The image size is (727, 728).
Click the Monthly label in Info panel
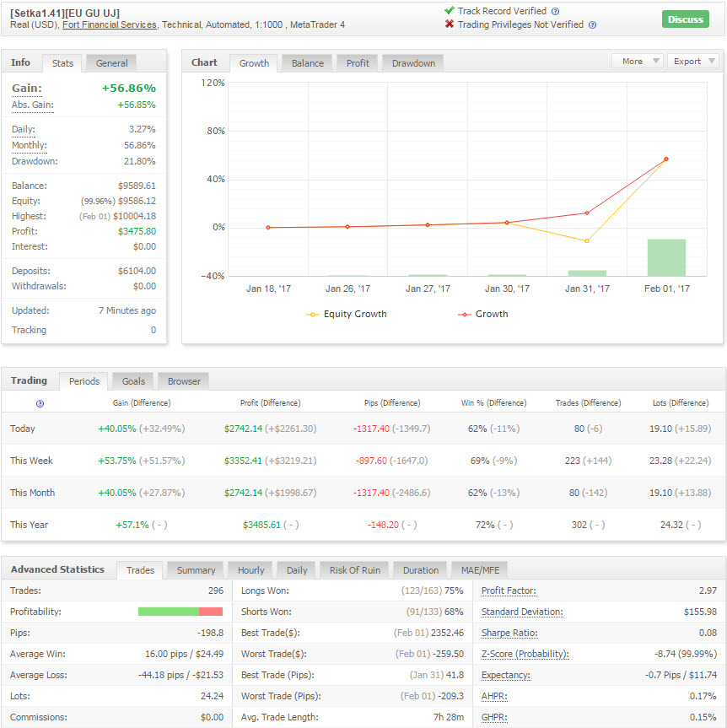tap(30, 145)
